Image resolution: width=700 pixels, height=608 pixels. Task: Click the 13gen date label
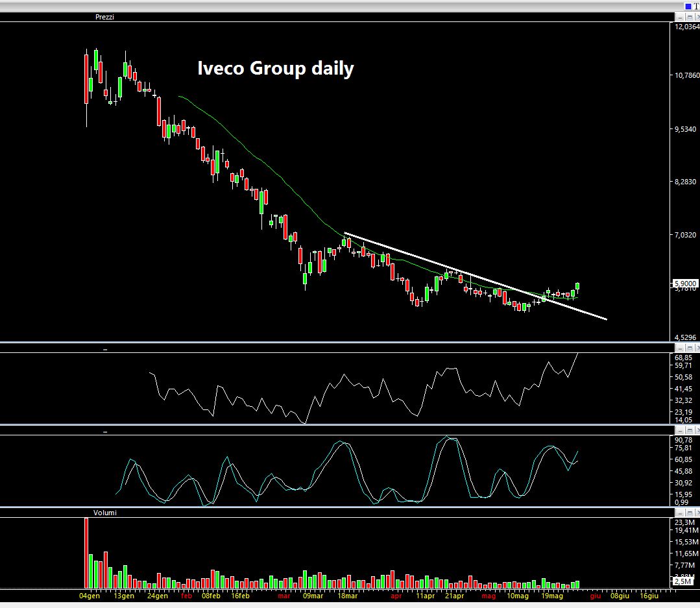(x=124, y=596)
